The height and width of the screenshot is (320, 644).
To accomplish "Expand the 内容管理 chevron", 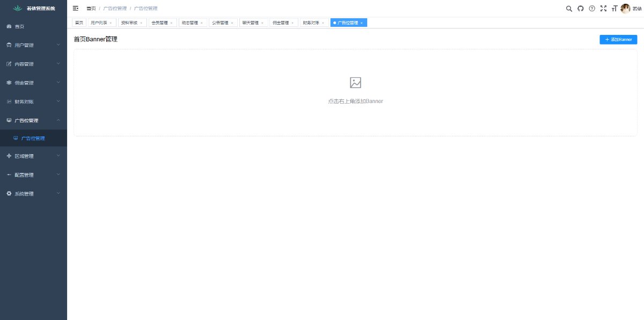I will tap(58, 64).
